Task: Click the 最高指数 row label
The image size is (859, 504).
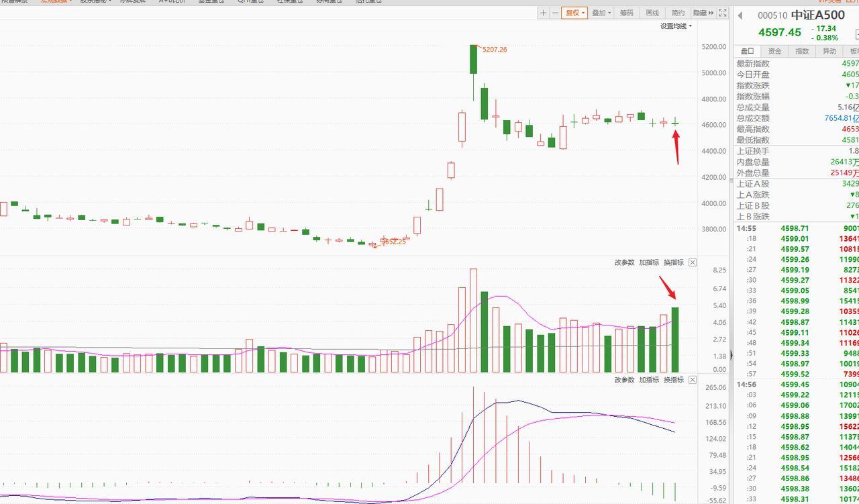Action: click(x=753, y=129)
